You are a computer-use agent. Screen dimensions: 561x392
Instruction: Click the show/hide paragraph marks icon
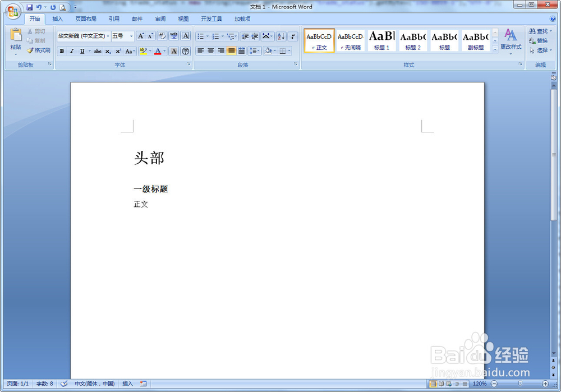292,36
